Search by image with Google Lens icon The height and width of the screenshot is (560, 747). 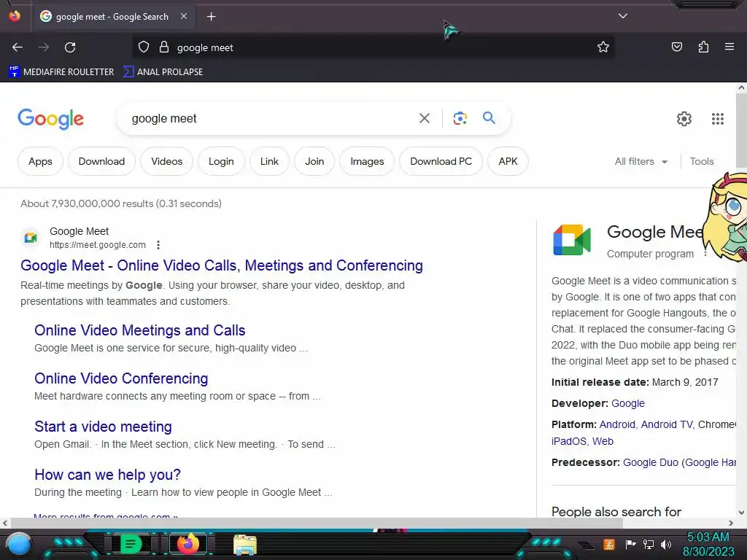(x=460, y=118)
